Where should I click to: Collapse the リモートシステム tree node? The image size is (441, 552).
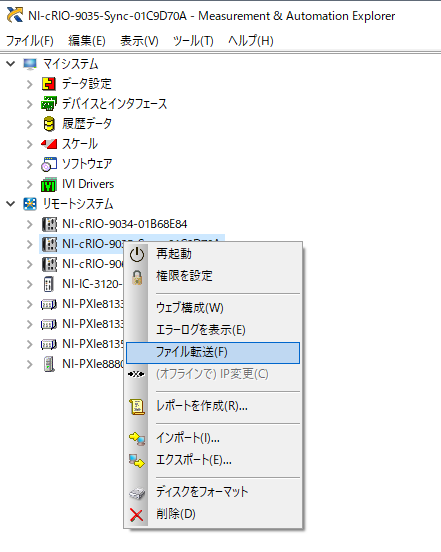(x=11, y=203)
